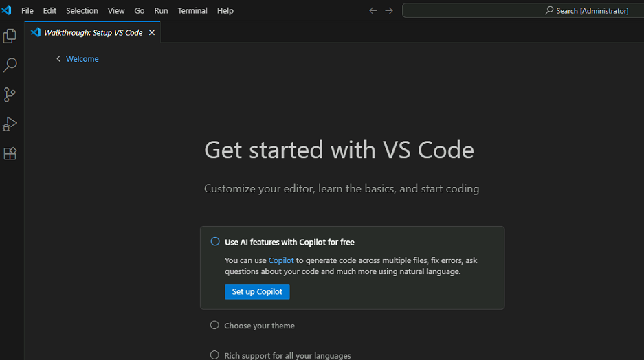
Task: Open the View menu
Action: pos(116,11)
